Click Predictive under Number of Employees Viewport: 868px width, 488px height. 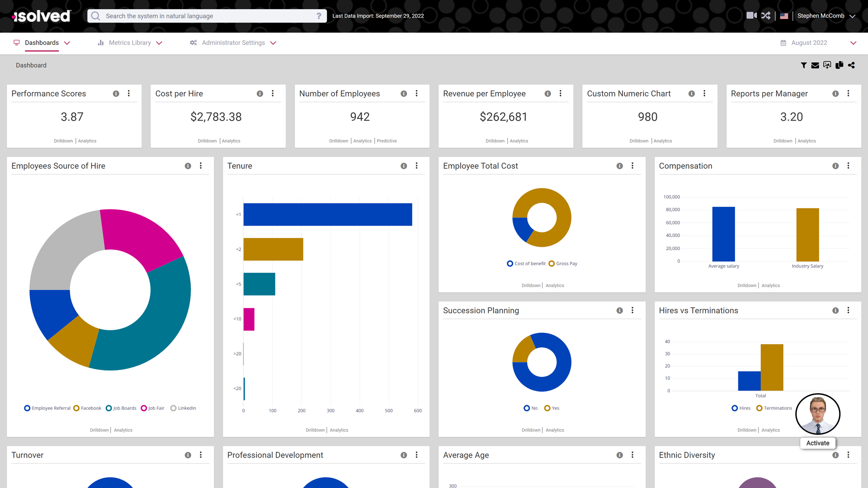pyautogui.click(x=387, y=141)
